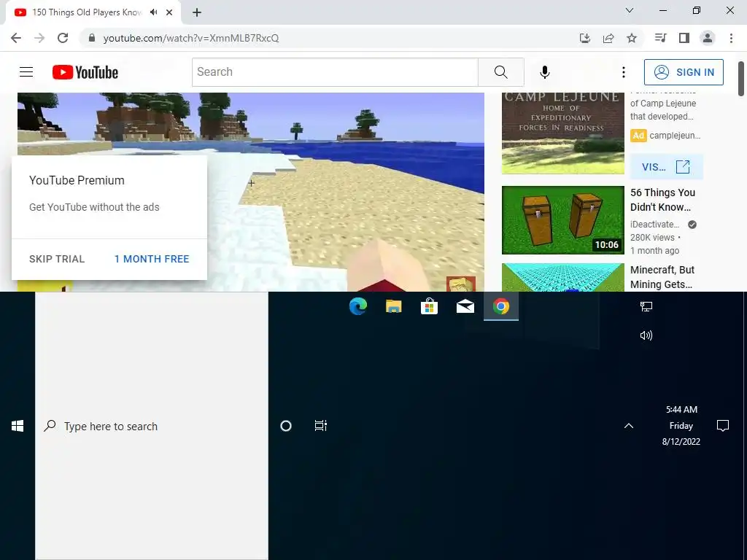This screenshot has width=747, height=560.
Task: Click 1 MONTH FREE offer
Action: 152,259
